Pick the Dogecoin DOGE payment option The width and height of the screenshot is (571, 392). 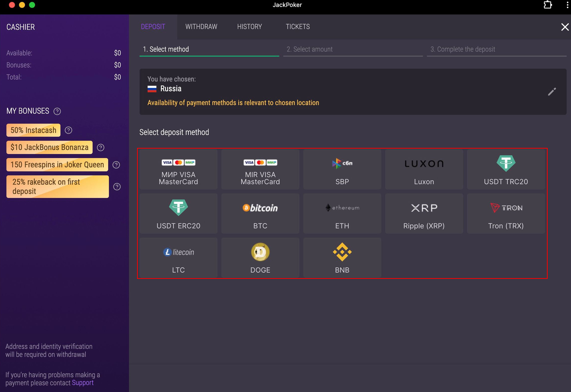pyautogui.click(x=260, y=258)
